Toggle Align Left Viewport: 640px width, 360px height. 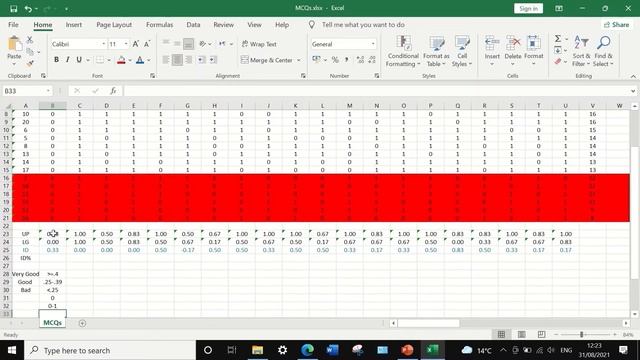tap(166, 60)
